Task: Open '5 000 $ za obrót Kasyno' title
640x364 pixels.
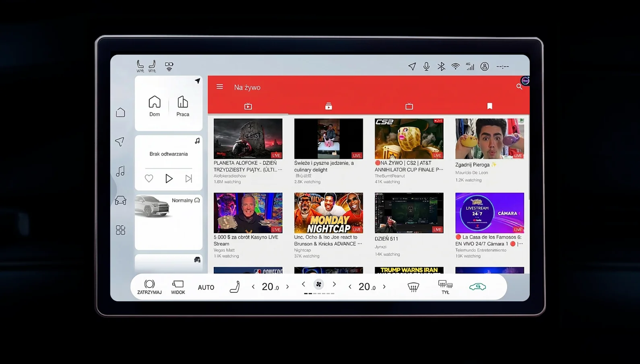Action: 246,241
